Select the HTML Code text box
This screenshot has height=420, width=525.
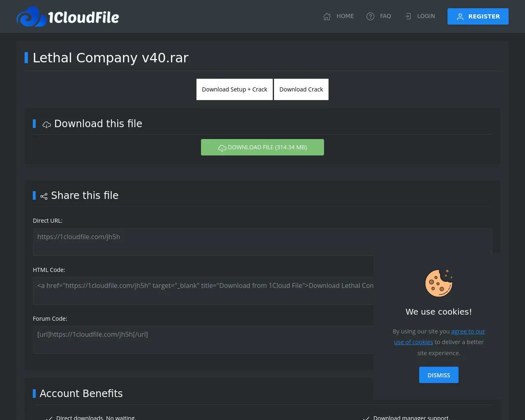click(201, 290)
